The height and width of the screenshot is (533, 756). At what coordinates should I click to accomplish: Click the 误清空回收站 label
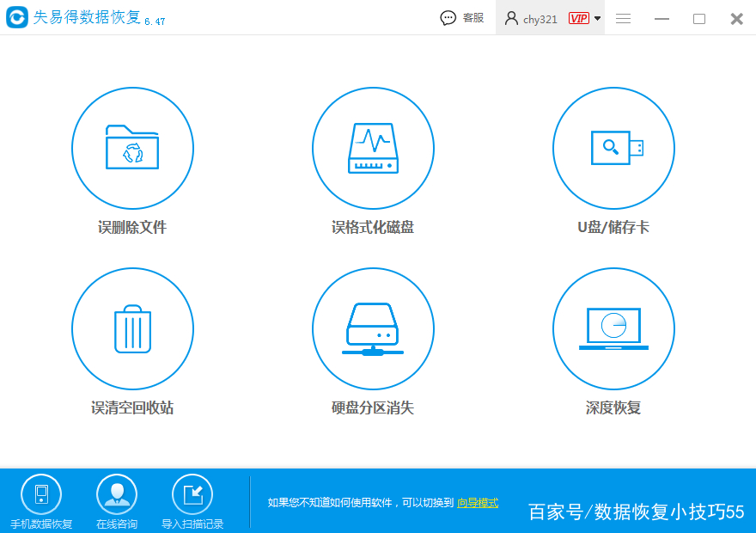[132, 407]
